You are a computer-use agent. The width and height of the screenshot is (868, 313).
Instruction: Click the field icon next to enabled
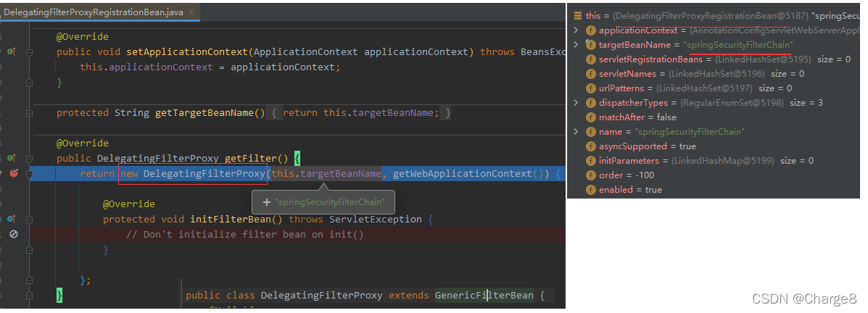coord(591,190)
